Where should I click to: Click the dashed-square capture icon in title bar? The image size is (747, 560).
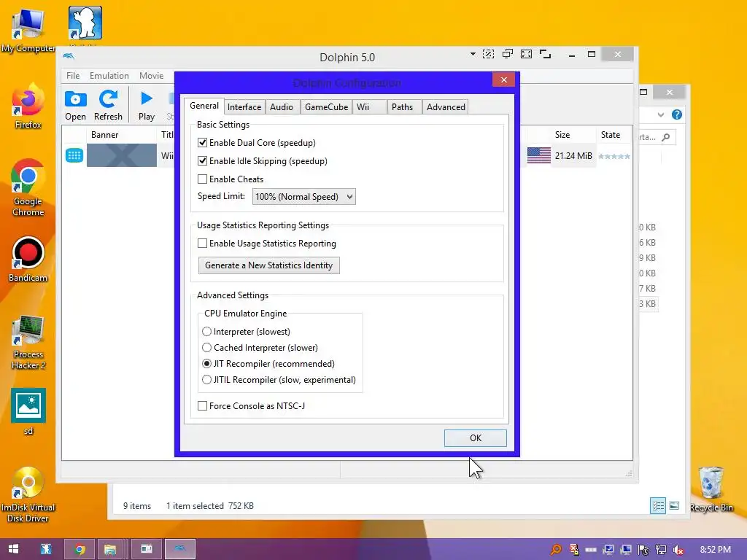pos(488,54)
